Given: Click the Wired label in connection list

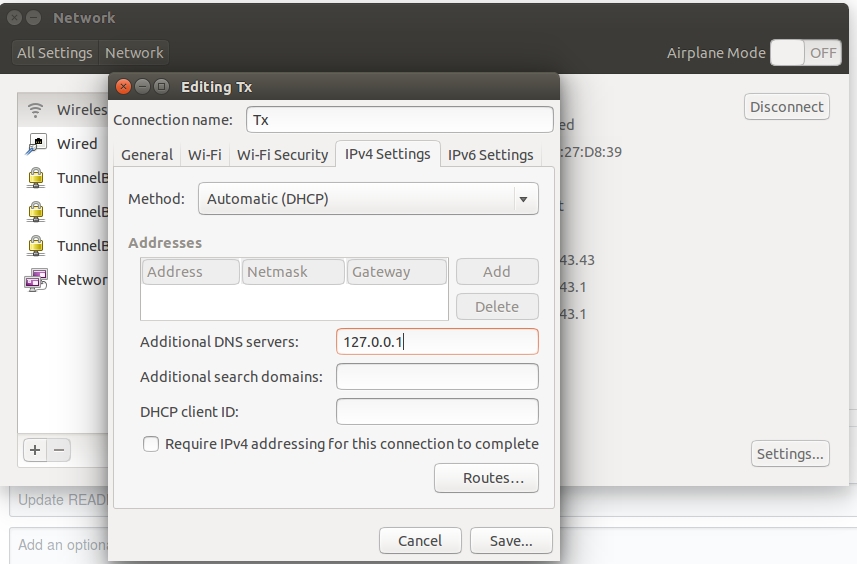Looking at the screenshot, I should [x=77, y=144].
